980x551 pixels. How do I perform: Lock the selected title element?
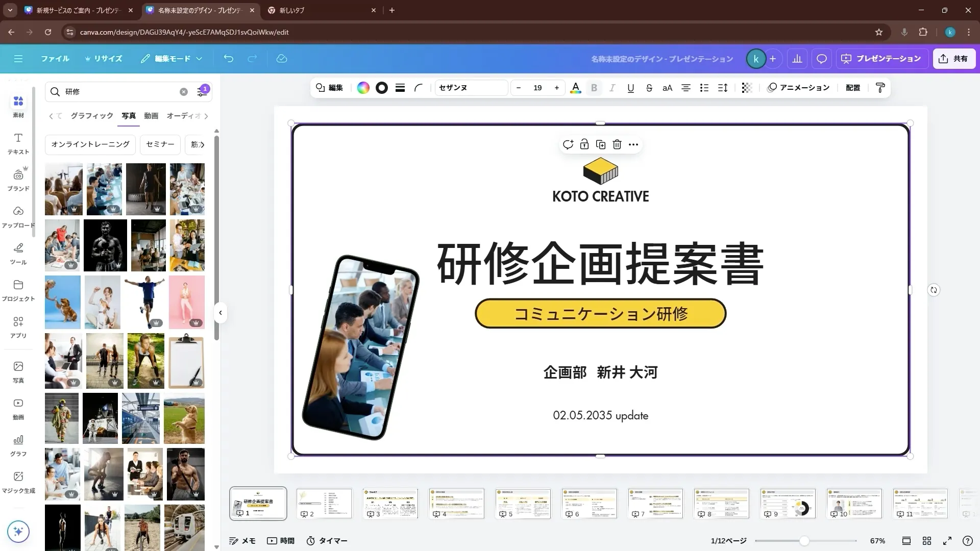coord(584,144)
